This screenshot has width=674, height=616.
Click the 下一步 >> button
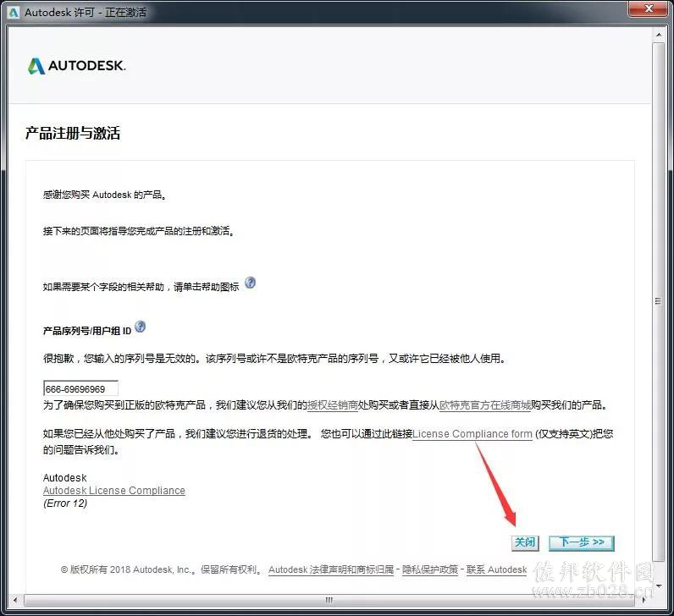tap(582, 542)
